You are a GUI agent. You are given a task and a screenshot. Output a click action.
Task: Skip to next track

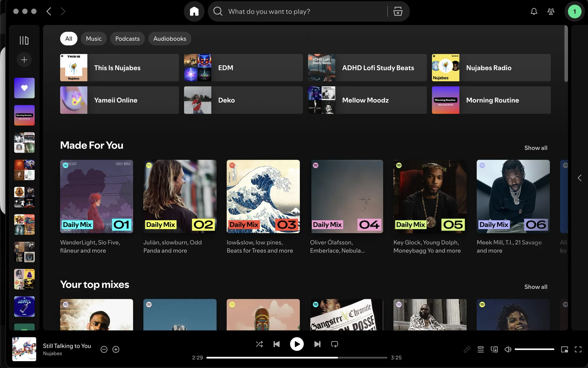tap(317, 344)
